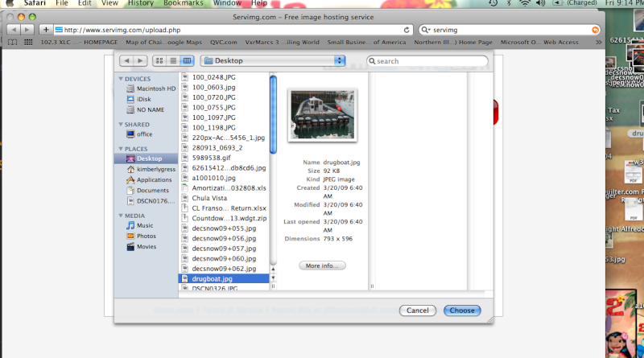Viewport: 644px width, 358px height.
Task: Add bookmark with plus button
Action: (46, 30)
